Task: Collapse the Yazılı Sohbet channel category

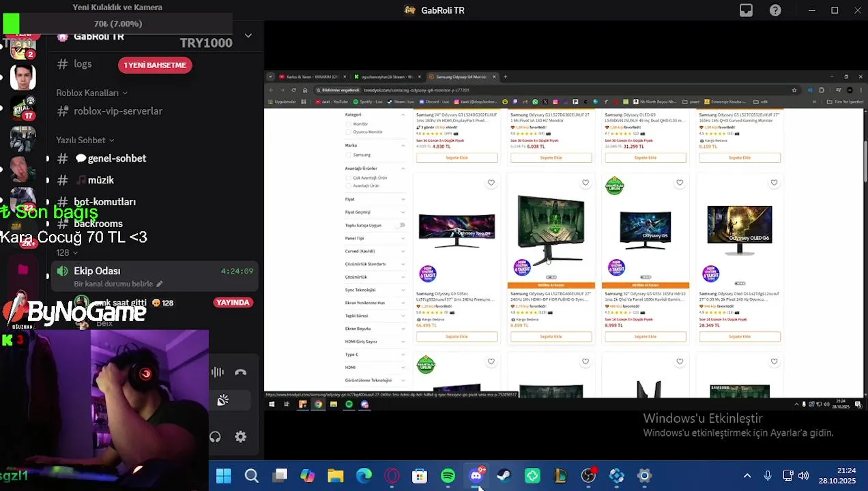Action: (x=85, y=140)
